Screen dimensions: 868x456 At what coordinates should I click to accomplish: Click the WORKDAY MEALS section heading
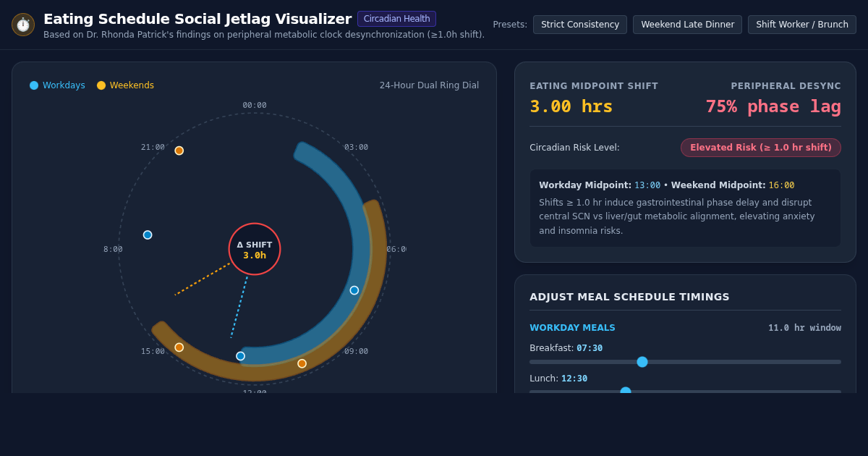(572, 328)
